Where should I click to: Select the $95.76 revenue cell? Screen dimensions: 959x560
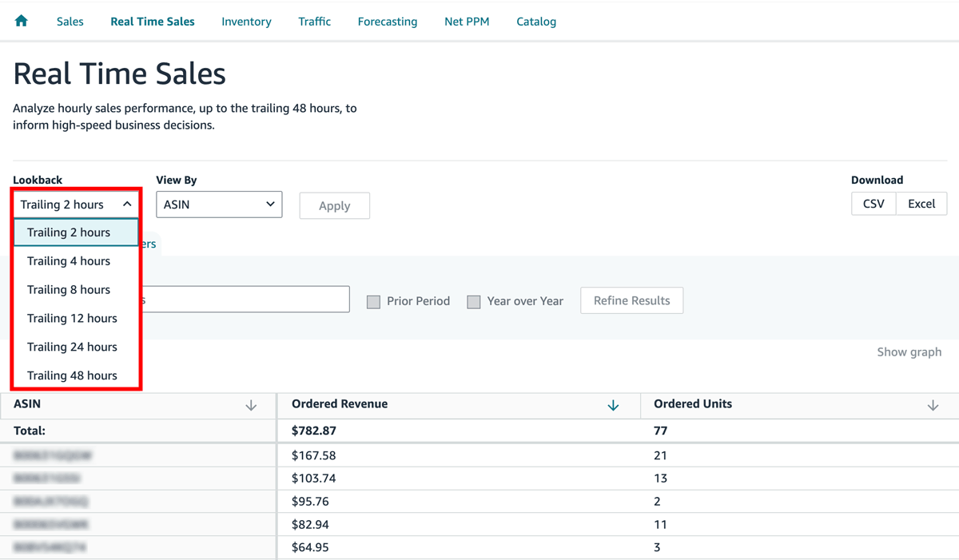tap(459, 502)
